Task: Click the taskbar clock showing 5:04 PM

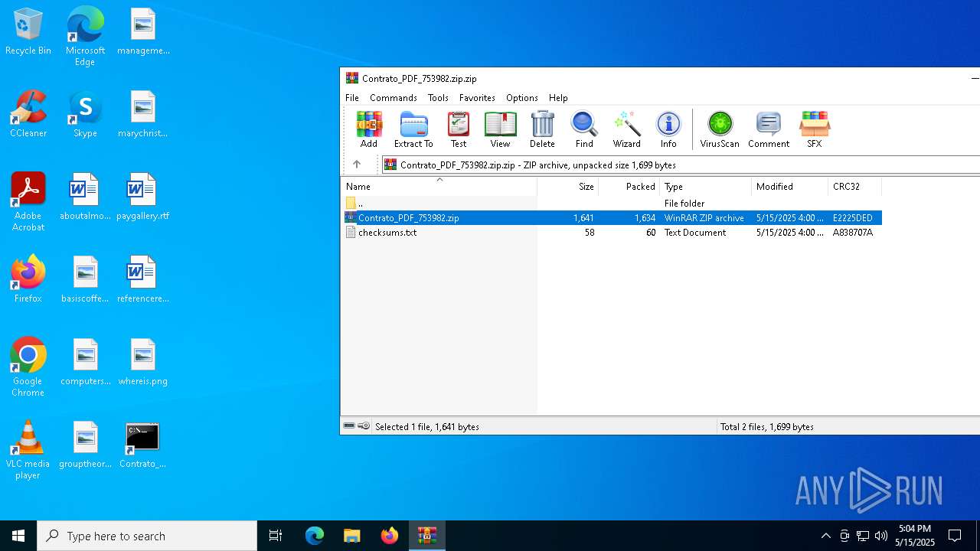Action: click(915, 536)
